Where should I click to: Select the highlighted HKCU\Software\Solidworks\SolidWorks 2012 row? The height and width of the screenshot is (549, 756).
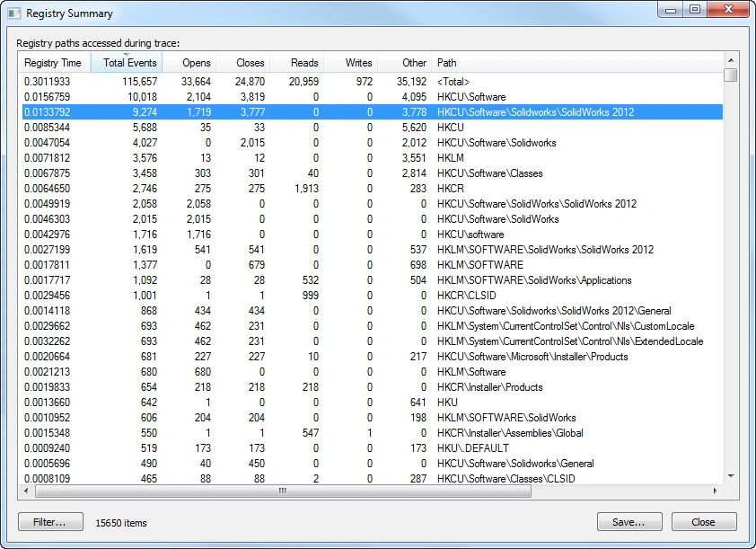pyautogui.click(x=373, y=112)
